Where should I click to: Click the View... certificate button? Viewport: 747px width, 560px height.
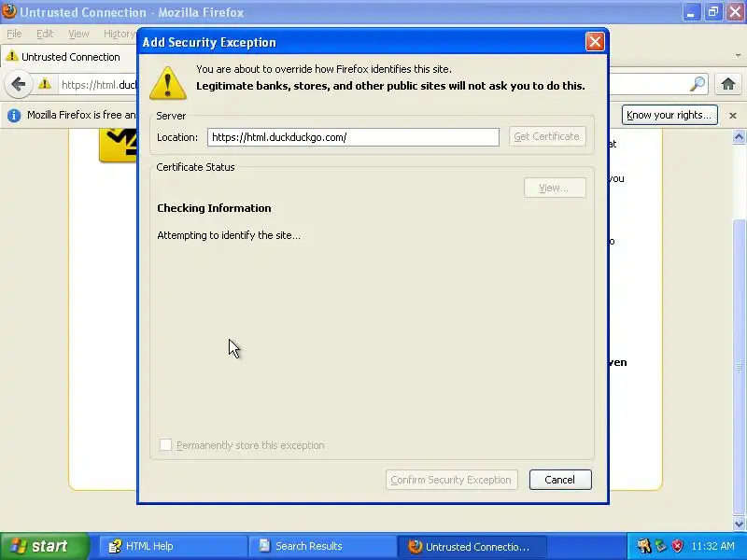[x=555, y=188]
